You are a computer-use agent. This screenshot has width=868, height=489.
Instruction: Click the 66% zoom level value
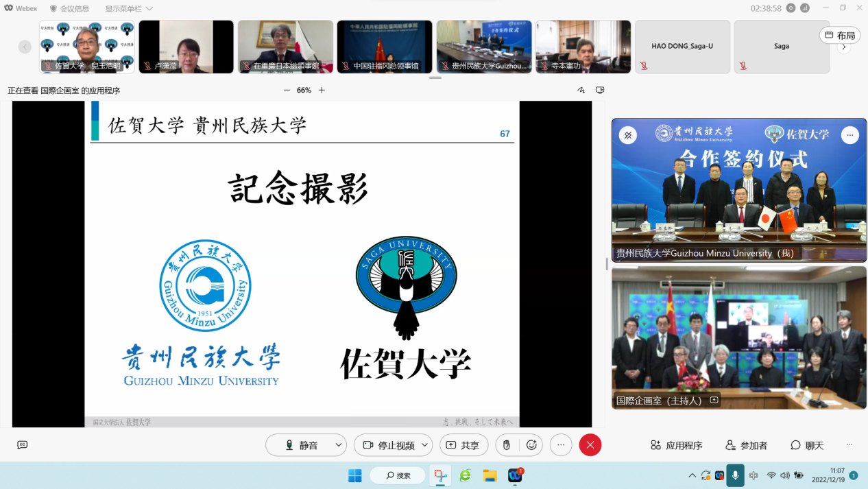click(x=304, y=90)
